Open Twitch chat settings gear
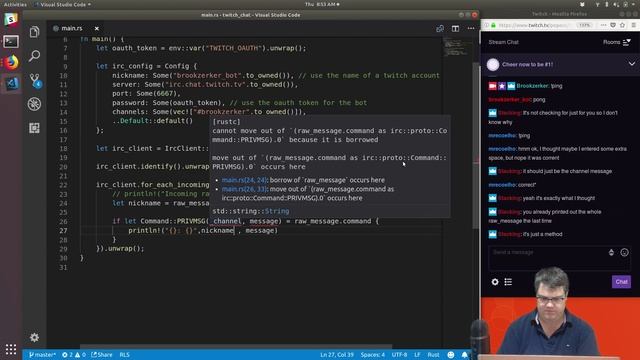The height and width of the screenshot is (360, 640). (495, 282)
